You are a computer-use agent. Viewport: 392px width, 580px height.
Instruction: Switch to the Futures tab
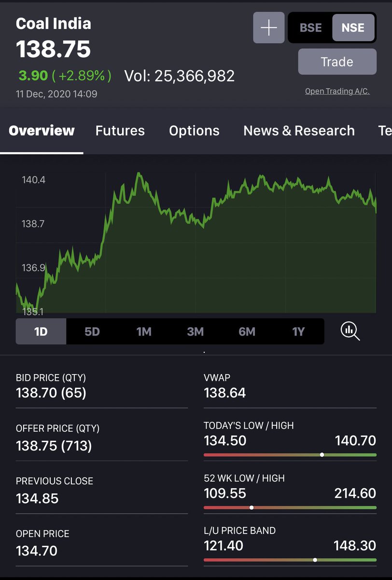(120, 130)
